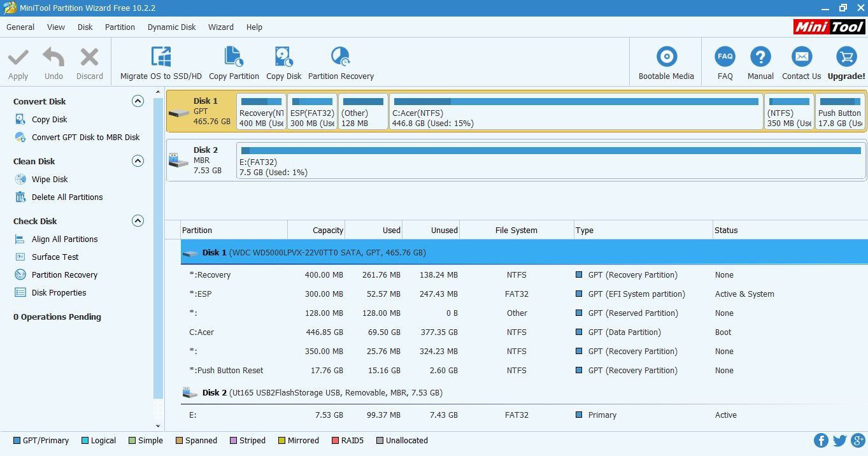Image resolution: width=868 pixels, height=456 pixels.
Task: Click the Contact Us envelope icon
Action: (801, 56)
